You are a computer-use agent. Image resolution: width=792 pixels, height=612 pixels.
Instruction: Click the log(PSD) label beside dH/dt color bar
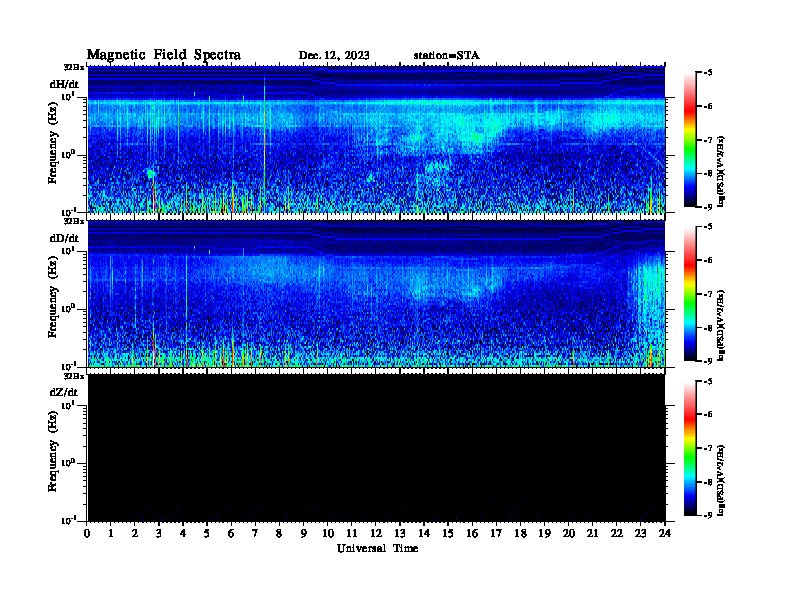click(x=721, y=170)
